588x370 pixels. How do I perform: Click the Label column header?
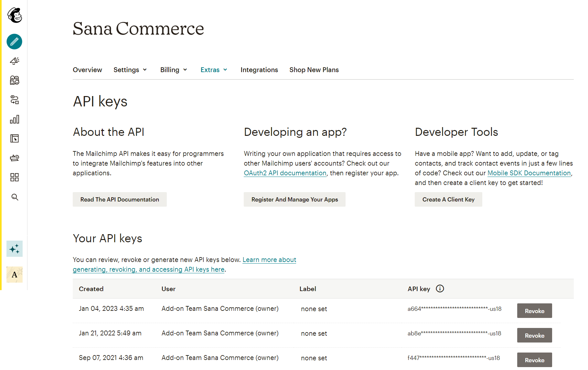pos(308,289)
